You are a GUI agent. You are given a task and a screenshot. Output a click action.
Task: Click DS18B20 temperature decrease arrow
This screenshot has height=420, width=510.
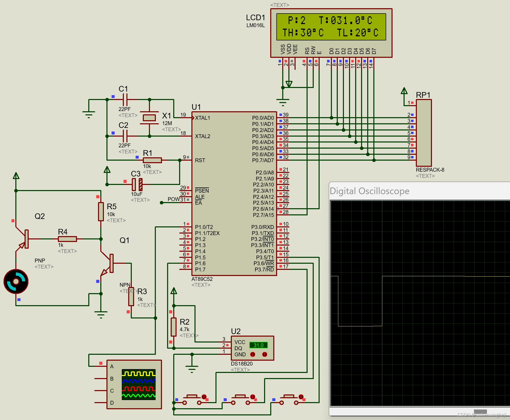coord(253,354)
